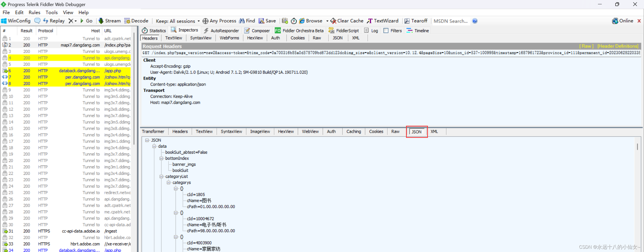Open Keep: All sessions dropdown
This screenshot has width=644, height=252.
[178, 21]
